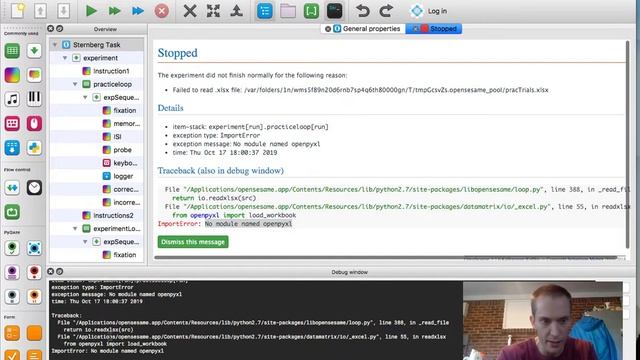
Task: Click the new experiment toolbar icon
Action: pyautogui.click(x=18, y=11)
